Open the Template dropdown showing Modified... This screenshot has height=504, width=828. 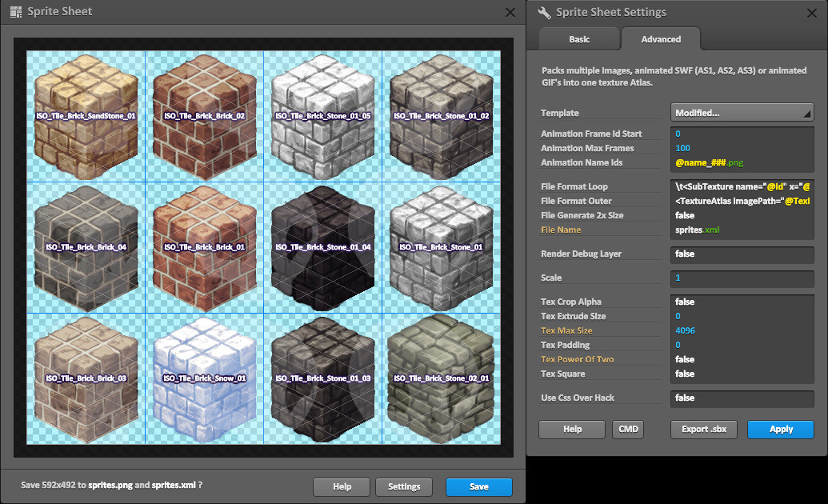pyautogui.click(x=741, y=112)
